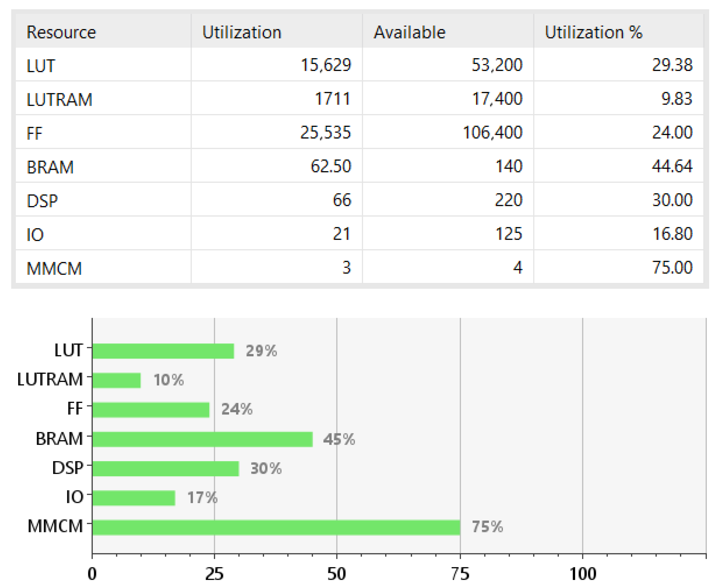
Task: Select the LUT row in table
Action: [x=41, y=65]
